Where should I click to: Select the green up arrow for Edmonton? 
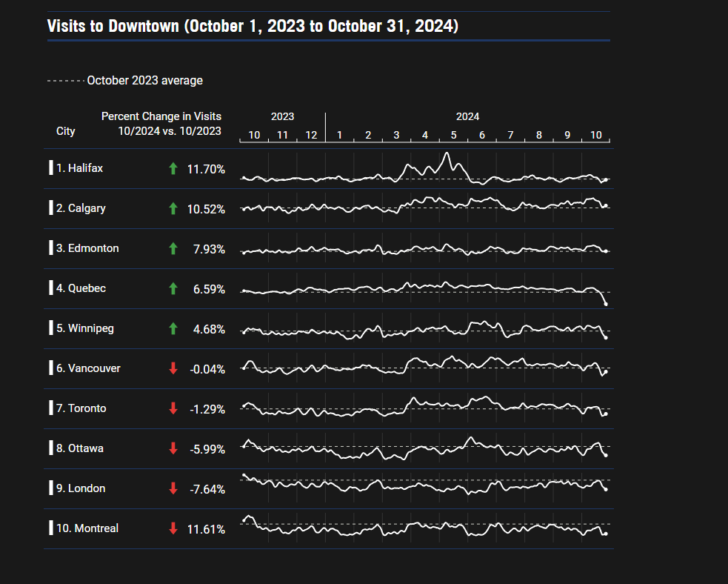coord(173,249)
